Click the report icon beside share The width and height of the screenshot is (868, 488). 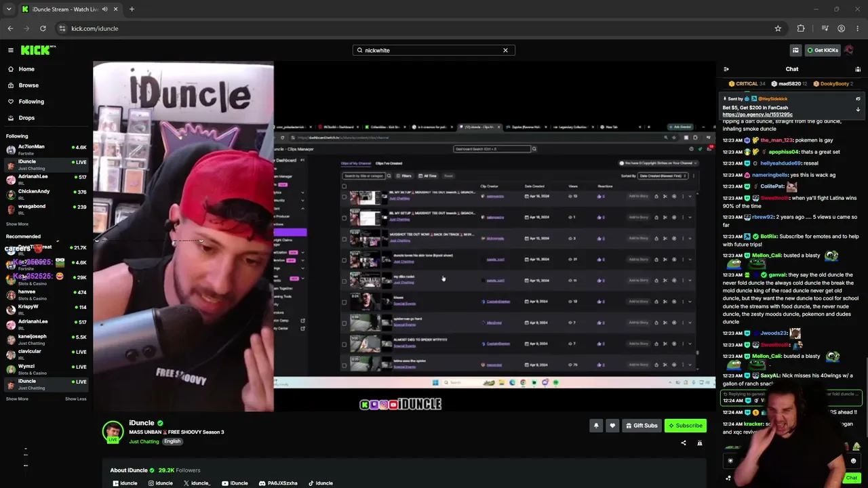tap(700, 443)
